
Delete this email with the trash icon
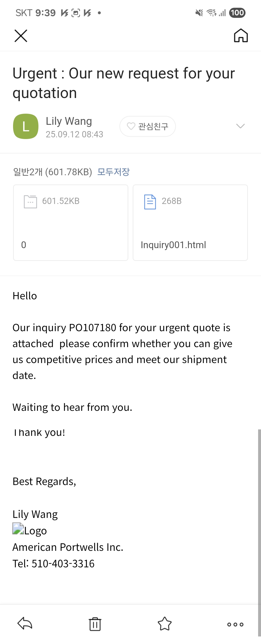[x=95, y=624]
